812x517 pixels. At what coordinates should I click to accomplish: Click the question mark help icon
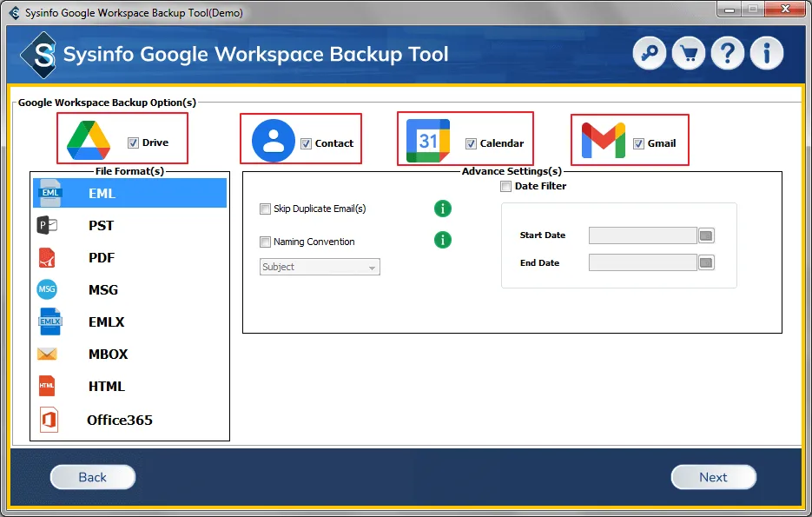728,54
